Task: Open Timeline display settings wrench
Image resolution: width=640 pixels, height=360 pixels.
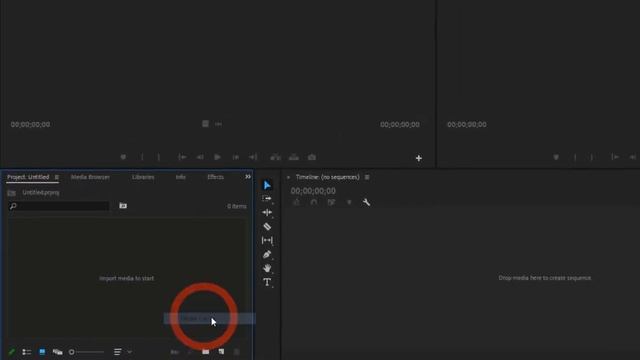Action: coord(367,202)
